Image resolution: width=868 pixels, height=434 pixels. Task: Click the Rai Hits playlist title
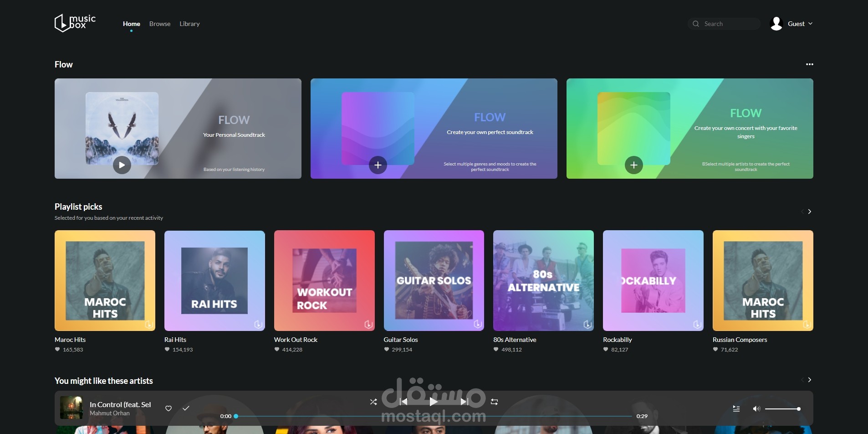(x=175, y=340)
